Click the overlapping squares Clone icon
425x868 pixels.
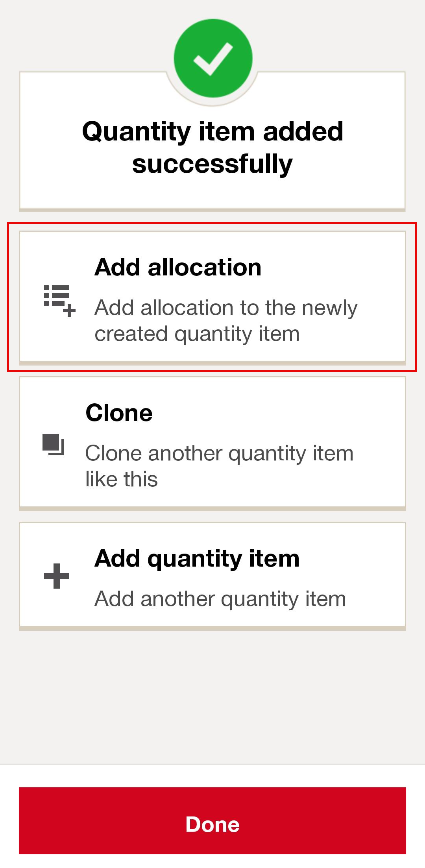53,445
